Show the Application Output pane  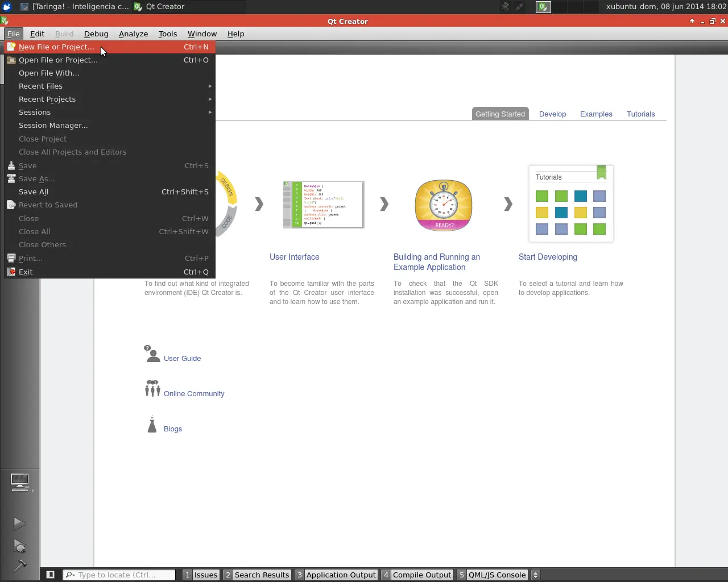(336, 575)
